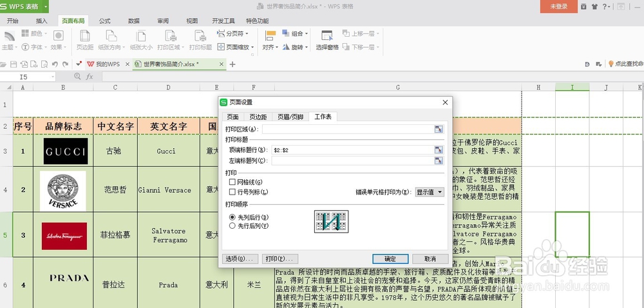Click the 左端标题列 input field
This screenshot has height=308, width=644.
352,160
